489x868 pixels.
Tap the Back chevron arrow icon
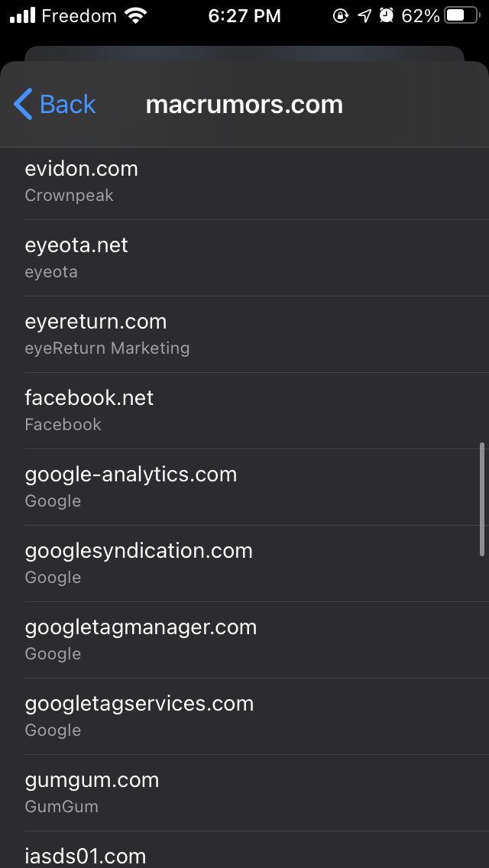[x=23, y=104]
